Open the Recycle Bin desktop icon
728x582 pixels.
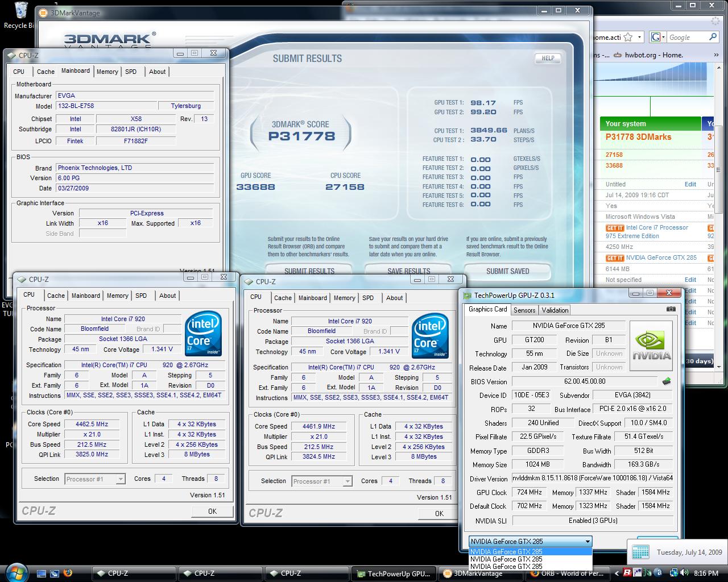[20, 14]
